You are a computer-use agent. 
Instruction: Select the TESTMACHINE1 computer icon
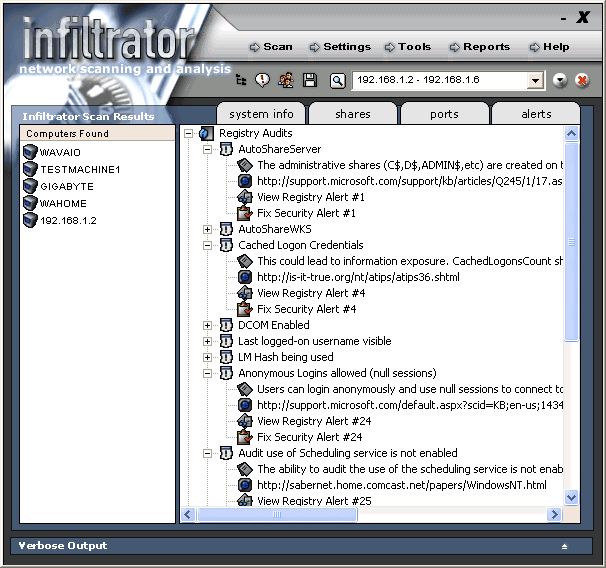[x=30, y=169]
